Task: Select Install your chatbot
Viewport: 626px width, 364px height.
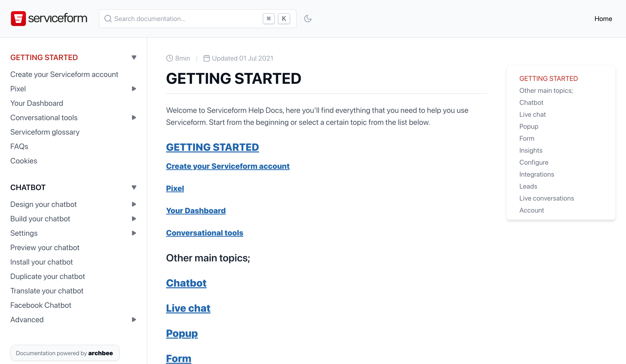Action: [x=42, y=262]
